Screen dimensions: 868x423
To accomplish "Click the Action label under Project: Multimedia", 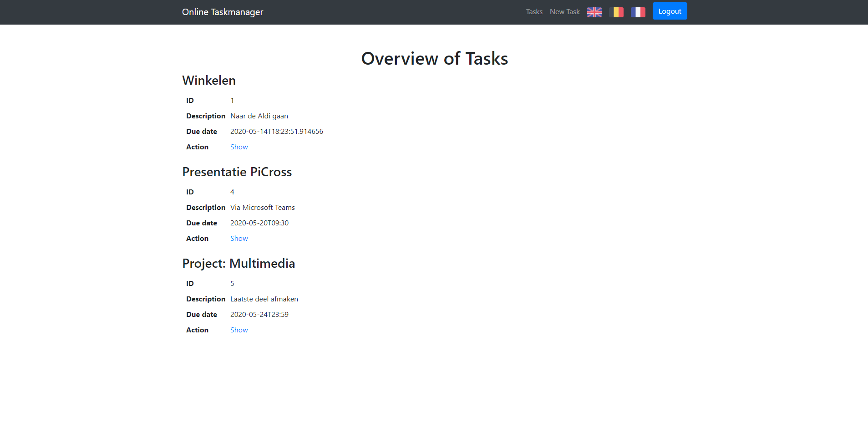I will click(x=197, y=330).
